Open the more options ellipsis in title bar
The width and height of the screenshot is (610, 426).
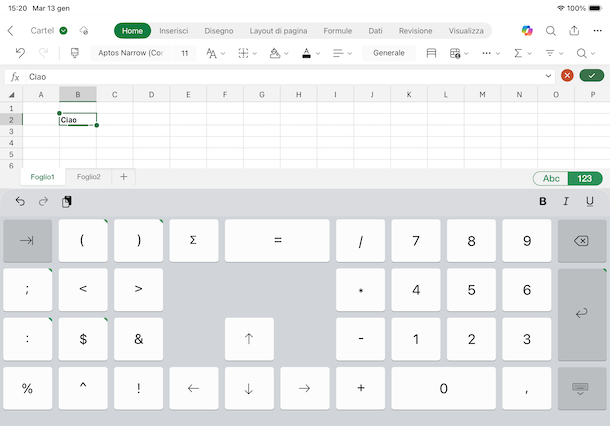[x=598, y=30]
